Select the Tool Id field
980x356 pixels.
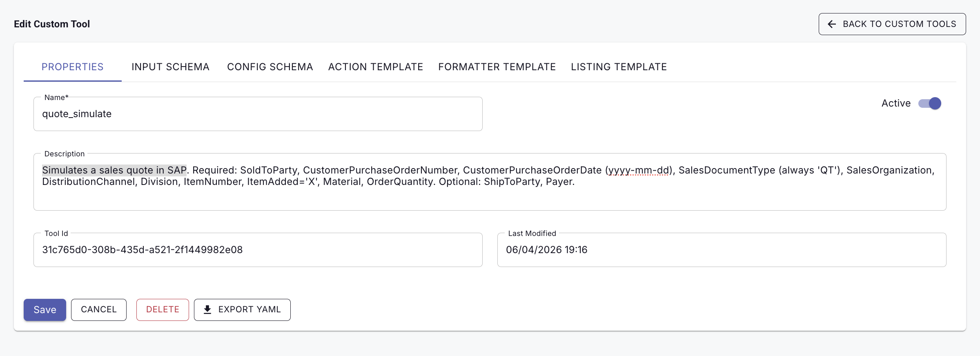tap(258, 250)
